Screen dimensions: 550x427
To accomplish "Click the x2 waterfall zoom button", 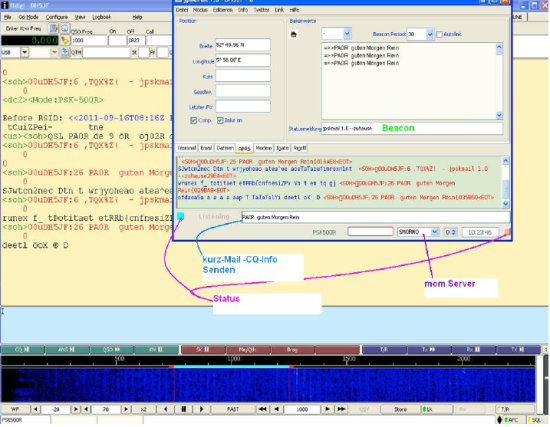I will pyautogui.click(x=143, y=409).
